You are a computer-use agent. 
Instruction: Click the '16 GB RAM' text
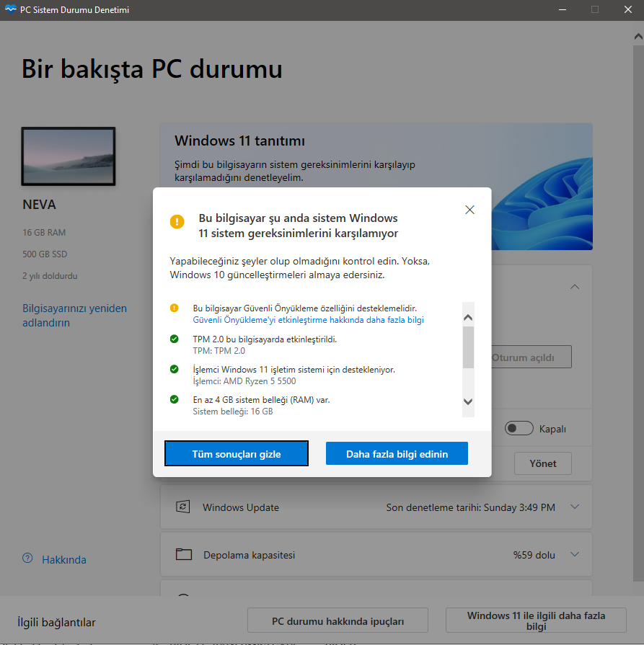pyautogui.click(x=44, y=232)
